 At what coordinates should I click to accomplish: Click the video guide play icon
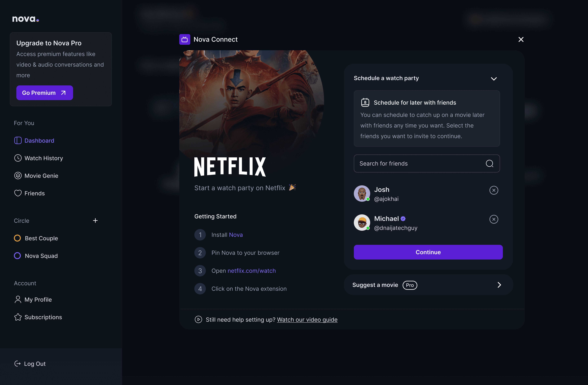point(198,320)
